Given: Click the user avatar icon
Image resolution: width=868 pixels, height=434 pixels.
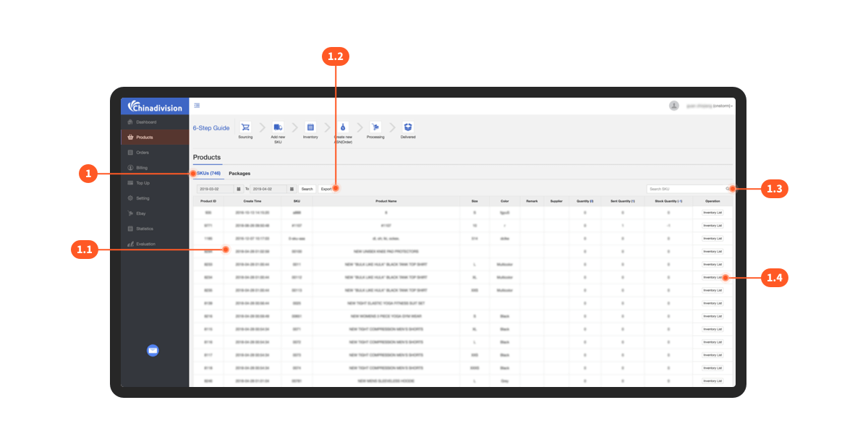Looking at the screenshot, I should [674, 106].
